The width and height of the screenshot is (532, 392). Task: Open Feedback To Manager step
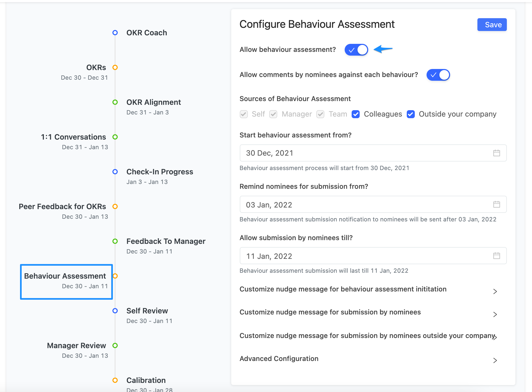(166, 241)
